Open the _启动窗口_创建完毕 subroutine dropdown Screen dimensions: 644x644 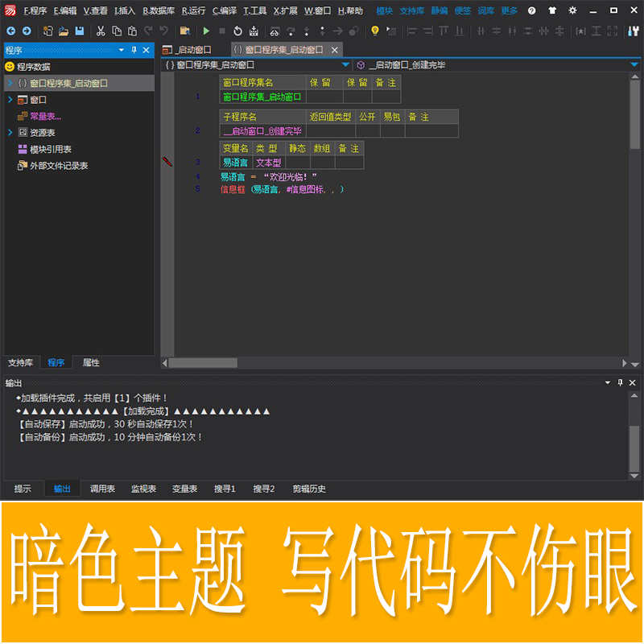coord(634,65)
